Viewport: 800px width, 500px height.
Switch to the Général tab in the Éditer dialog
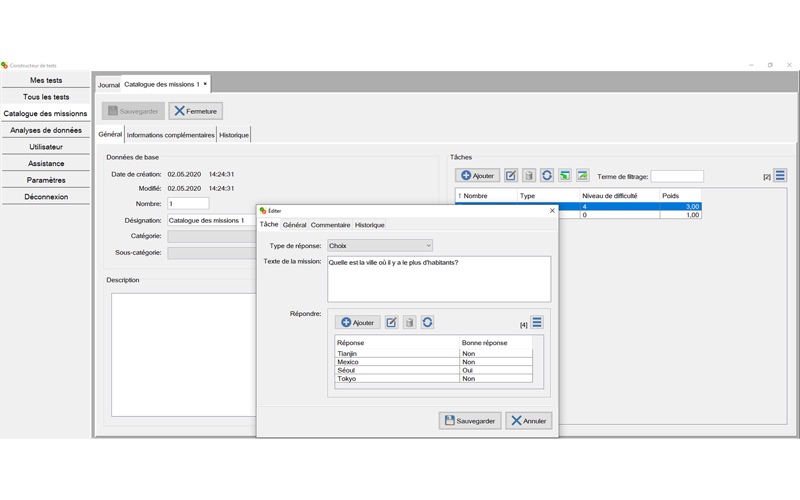[294, 224]
